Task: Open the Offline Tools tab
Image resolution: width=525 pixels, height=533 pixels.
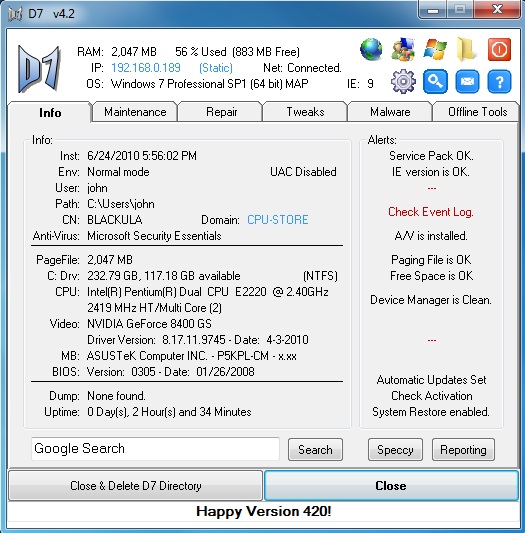Action: point(477,111)
